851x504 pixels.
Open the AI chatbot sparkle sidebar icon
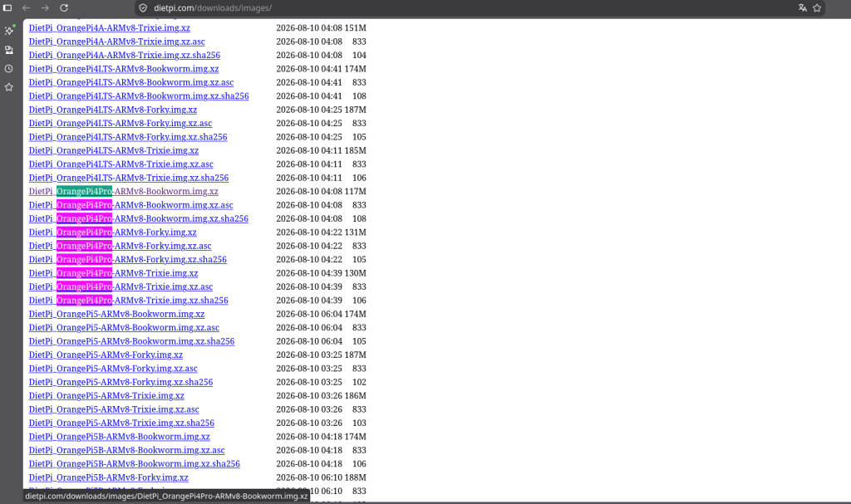tap(9, 31)
